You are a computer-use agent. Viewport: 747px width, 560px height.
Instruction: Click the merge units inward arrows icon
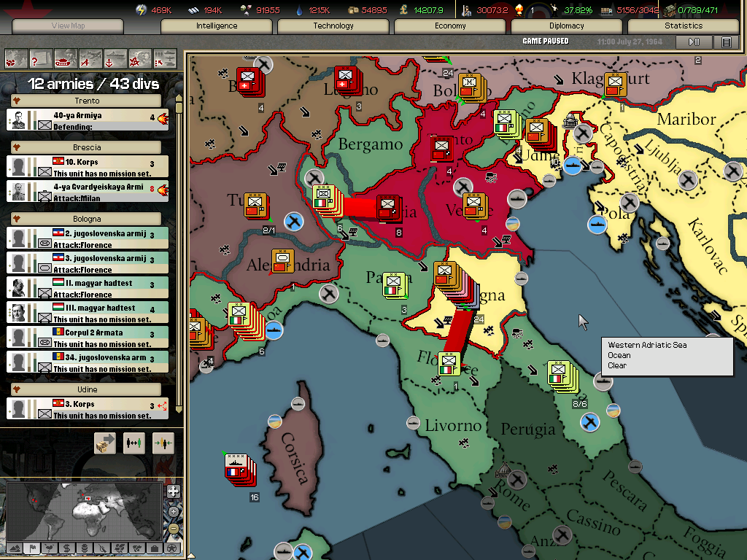(x=163, y=443)
